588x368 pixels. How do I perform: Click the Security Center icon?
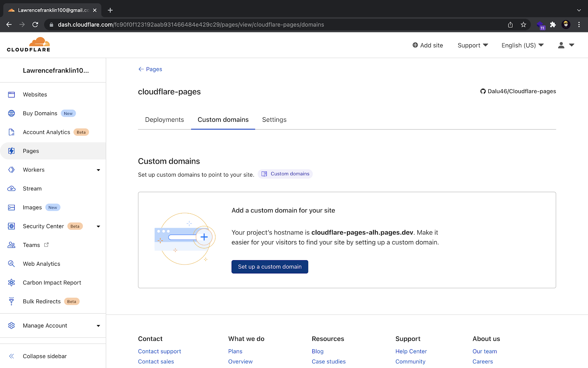(11, 226)
